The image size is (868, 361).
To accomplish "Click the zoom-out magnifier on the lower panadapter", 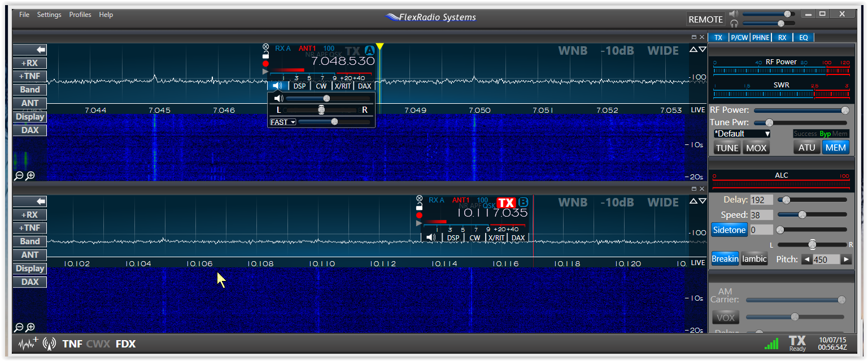I will (19, 328).
